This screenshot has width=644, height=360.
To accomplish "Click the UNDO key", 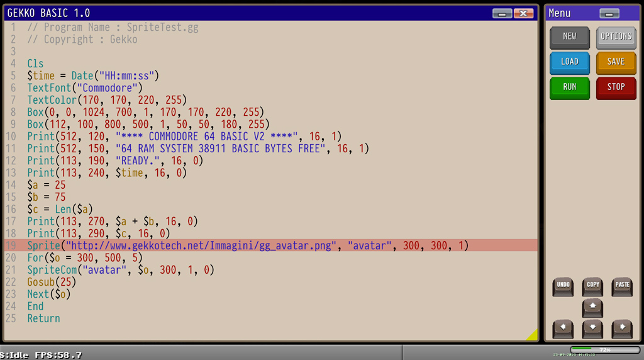I will tap(563, 286).
